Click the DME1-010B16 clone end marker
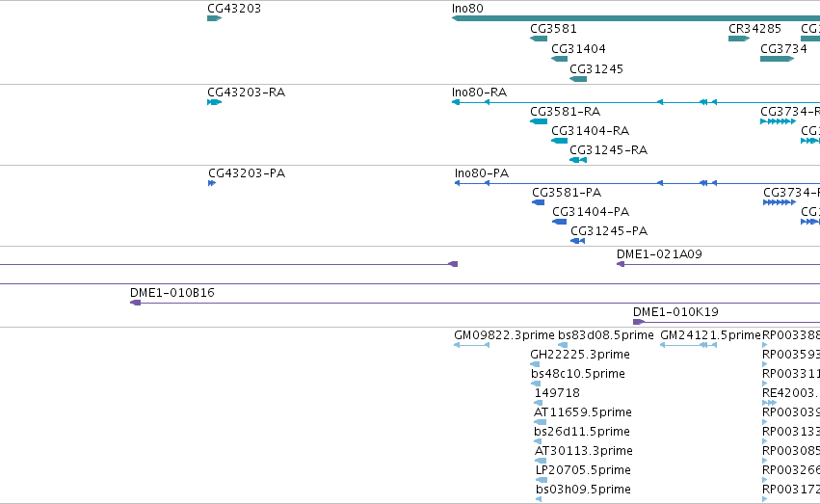This screenshot has height=504, width=820. (136, 303)
